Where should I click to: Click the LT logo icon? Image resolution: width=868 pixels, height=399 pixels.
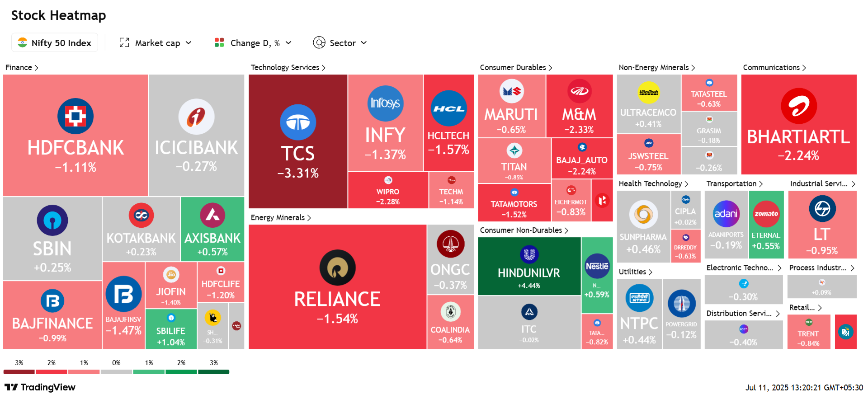click(822, 209)
